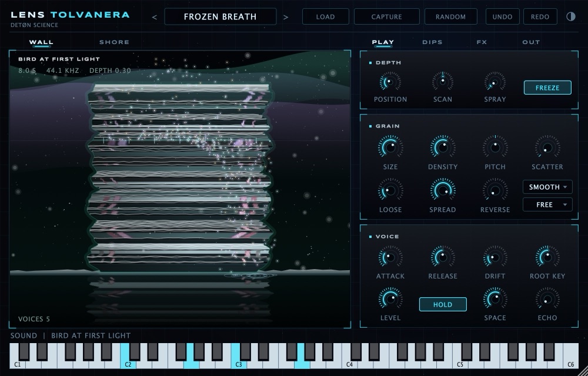
Task: Click the Position knob
Action: pos(390,82)
